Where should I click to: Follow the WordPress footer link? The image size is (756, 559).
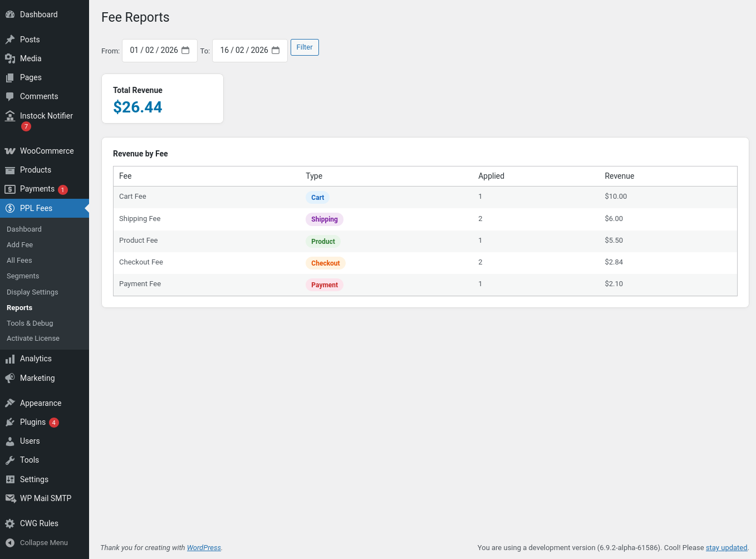(204, 548)
